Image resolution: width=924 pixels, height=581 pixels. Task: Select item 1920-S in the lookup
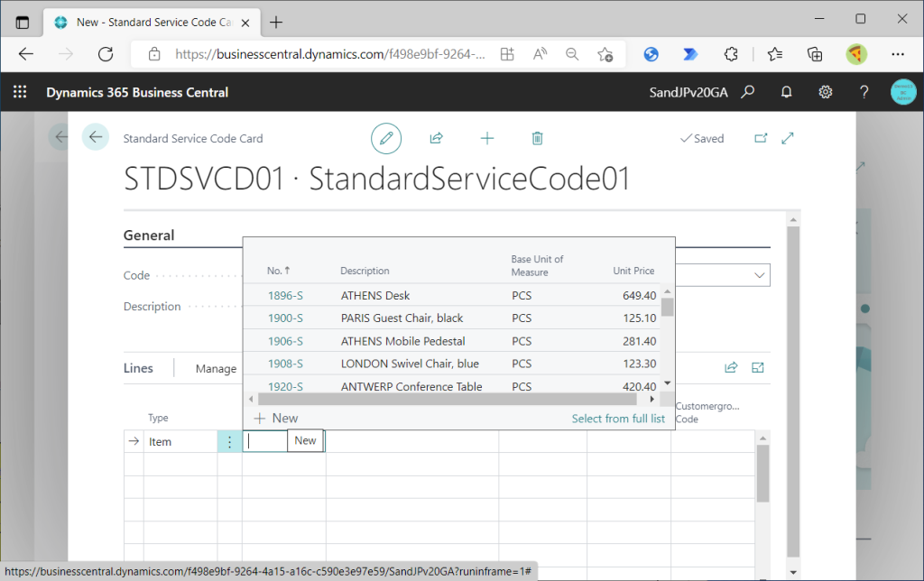tap(285, 386)
